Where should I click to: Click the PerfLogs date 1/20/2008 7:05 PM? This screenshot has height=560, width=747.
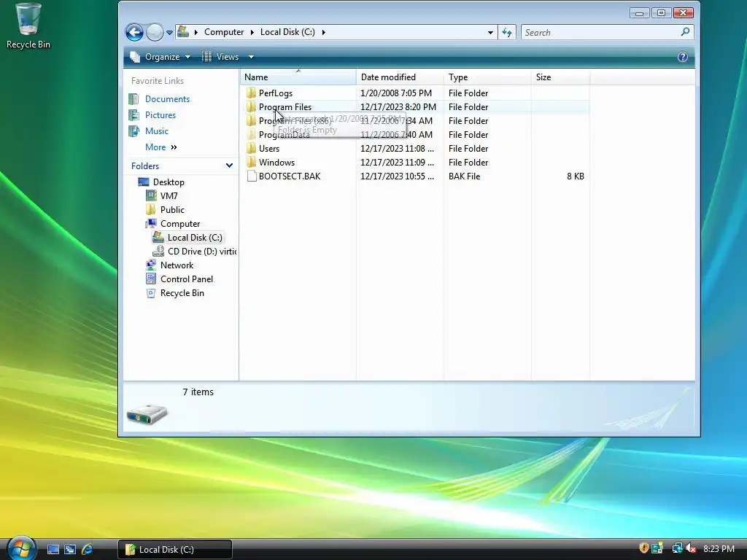(396, 93)
